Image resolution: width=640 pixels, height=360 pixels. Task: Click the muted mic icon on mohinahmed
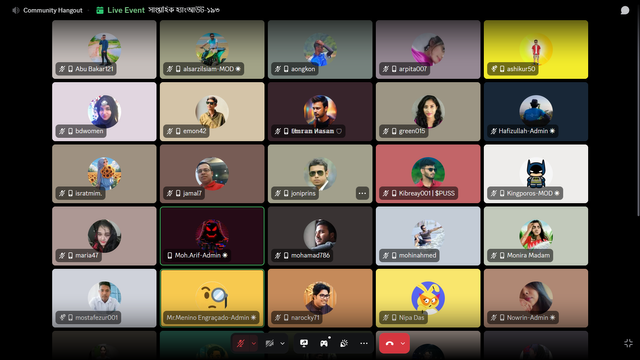tap(386, 255)
